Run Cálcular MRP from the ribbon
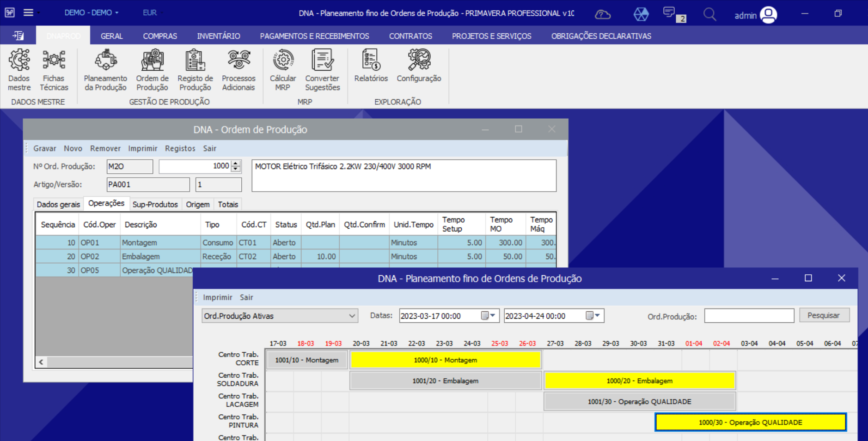868x441 pixels. point(283,70)
